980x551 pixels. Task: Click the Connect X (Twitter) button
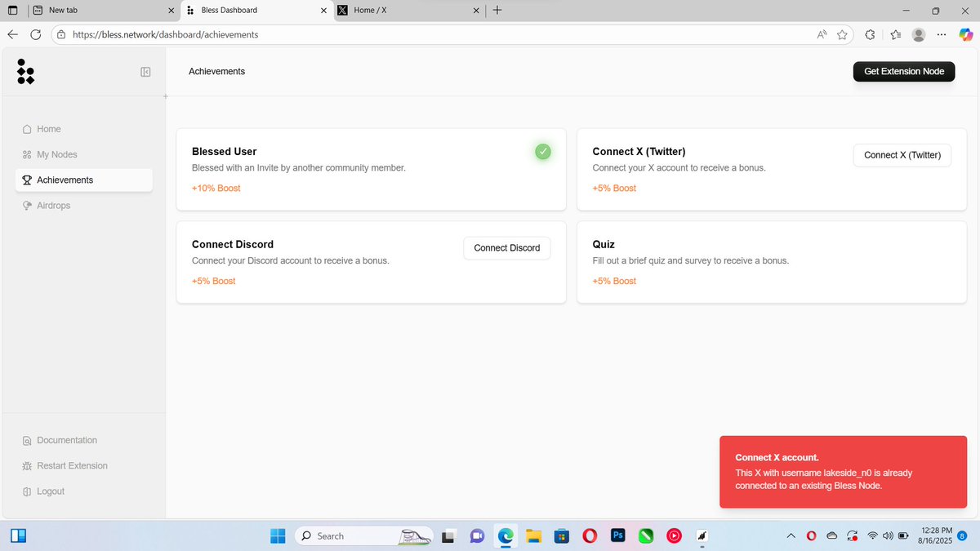902,155
